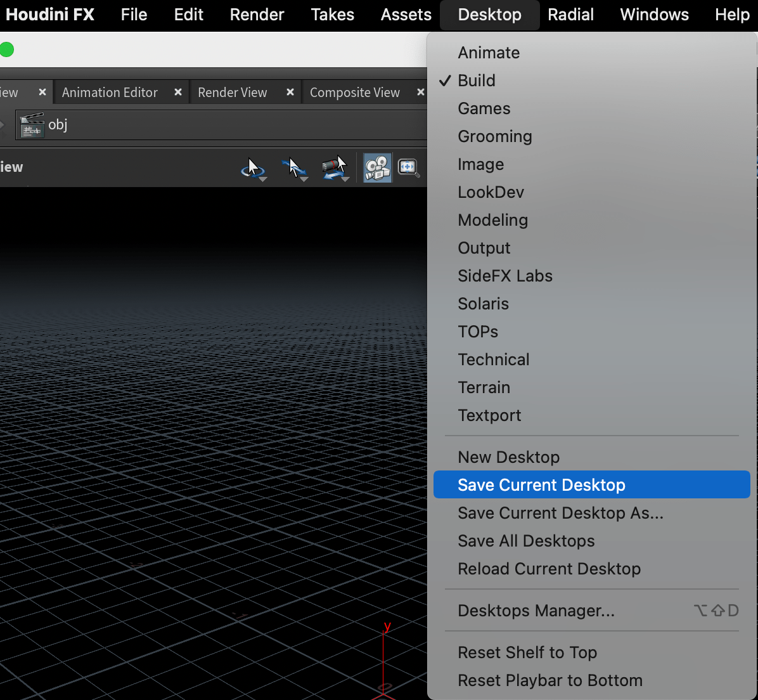
Task: Switch to the Grooming desktop
Action: click(592, 136)
